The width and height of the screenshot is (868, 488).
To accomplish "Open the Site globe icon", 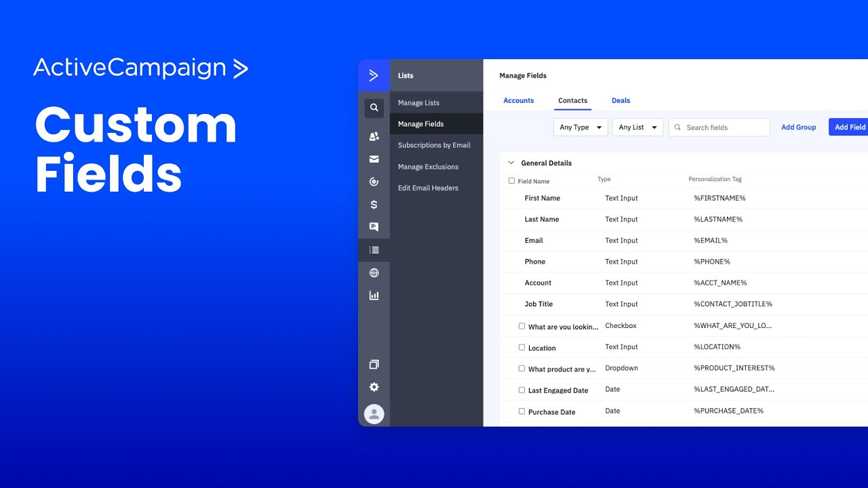I will point(374,273).
